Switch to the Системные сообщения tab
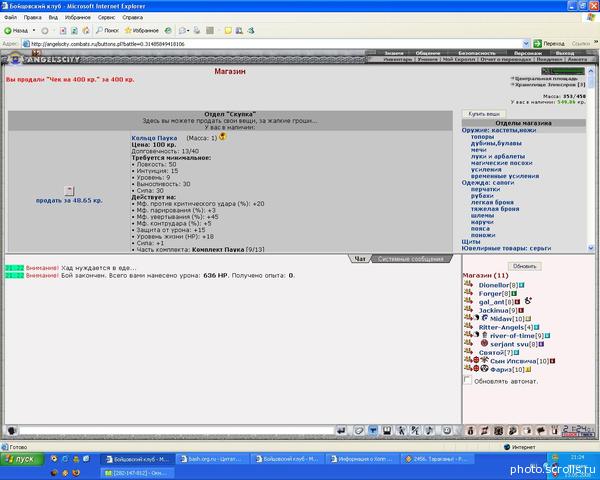This screenshot has height=480, width=600. [411, 259]
